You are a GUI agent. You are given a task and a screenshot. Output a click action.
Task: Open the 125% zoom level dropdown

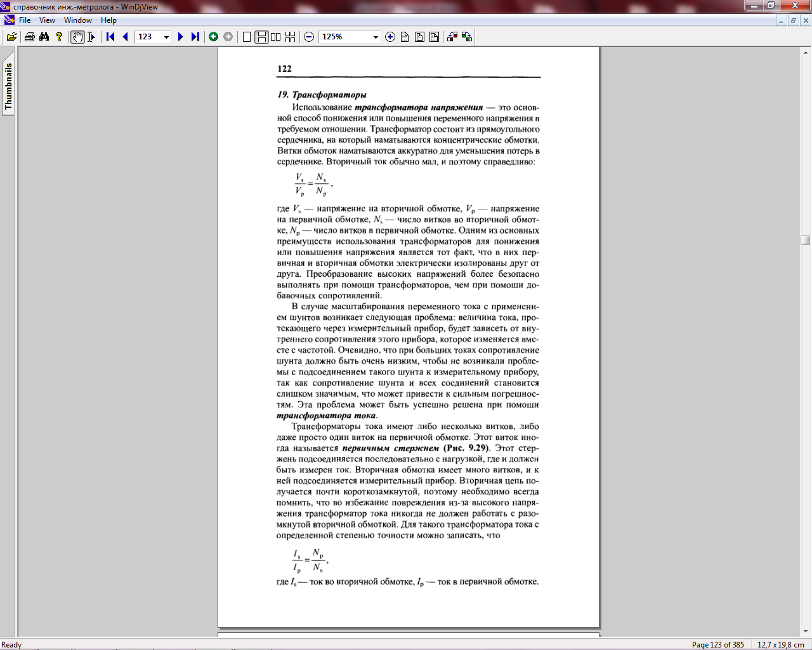tap(376, 37)
